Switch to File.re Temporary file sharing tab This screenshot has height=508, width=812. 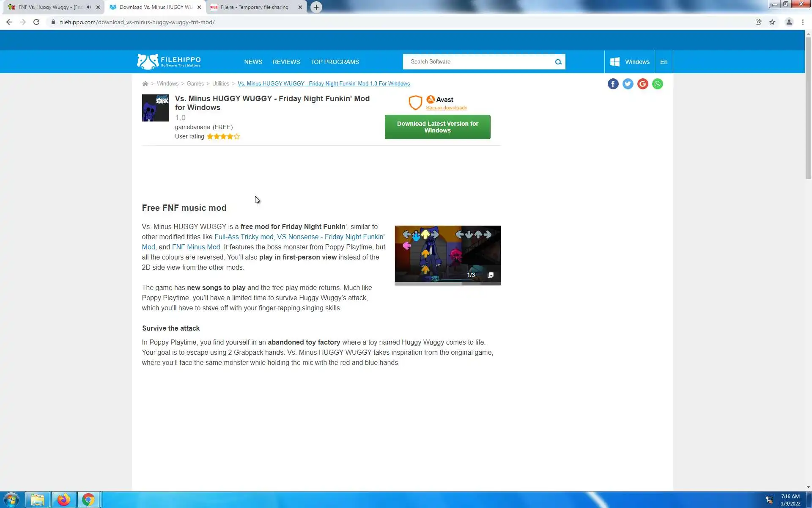click(x=254, y=7)
